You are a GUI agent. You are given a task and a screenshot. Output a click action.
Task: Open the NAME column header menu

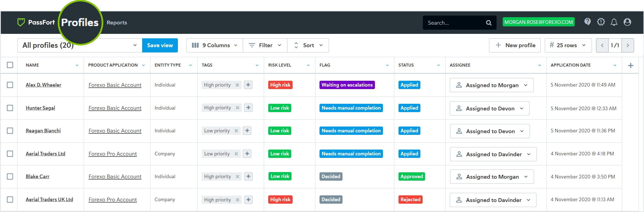pyautogui.click(x=77, y=65)
